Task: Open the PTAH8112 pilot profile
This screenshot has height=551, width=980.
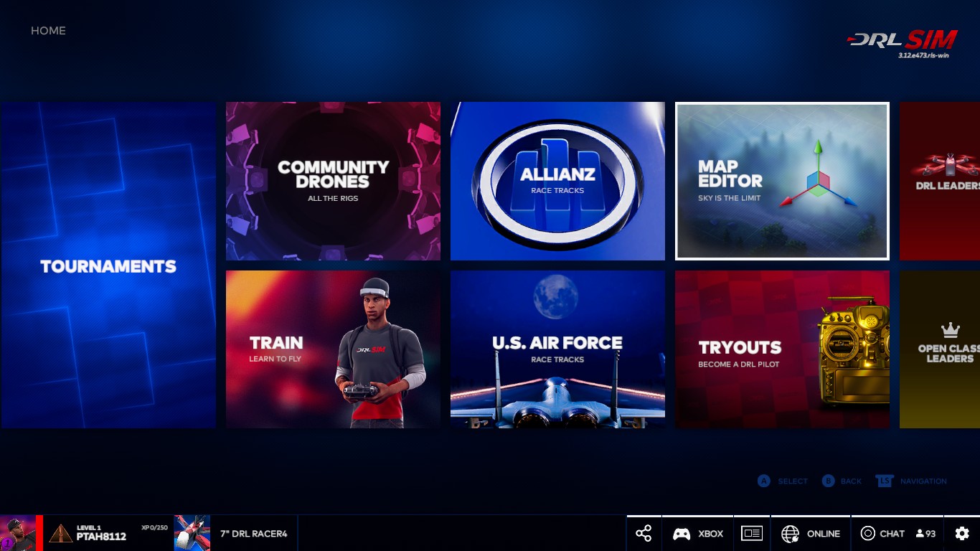Action: point(101,537)
